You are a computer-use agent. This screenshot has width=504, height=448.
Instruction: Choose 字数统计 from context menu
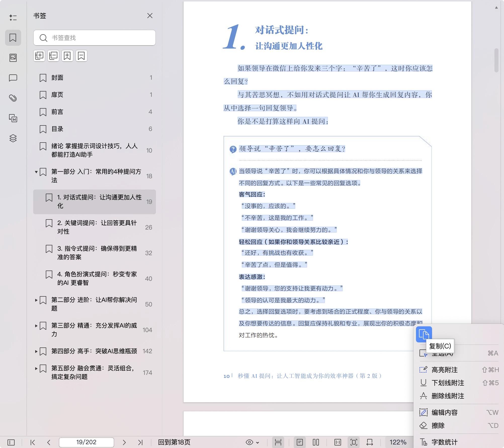444,442
